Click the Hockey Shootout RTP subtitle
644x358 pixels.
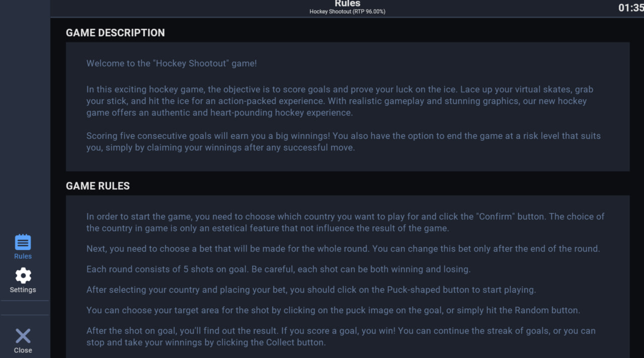point(347,11)
